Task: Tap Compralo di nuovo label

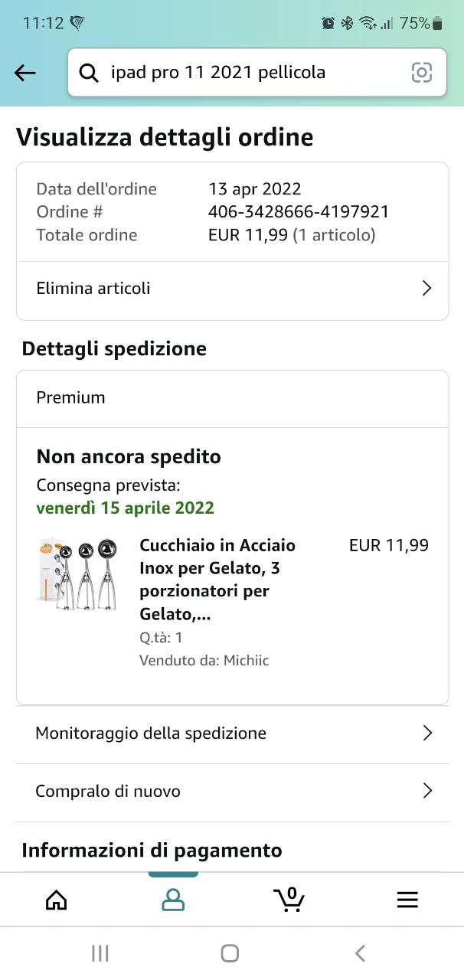Action: 108,791
